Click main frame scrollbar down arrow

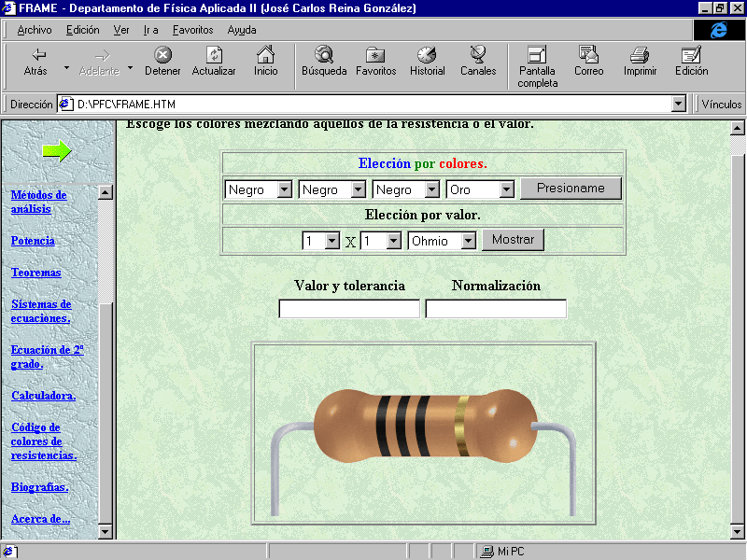coord(737,531)
